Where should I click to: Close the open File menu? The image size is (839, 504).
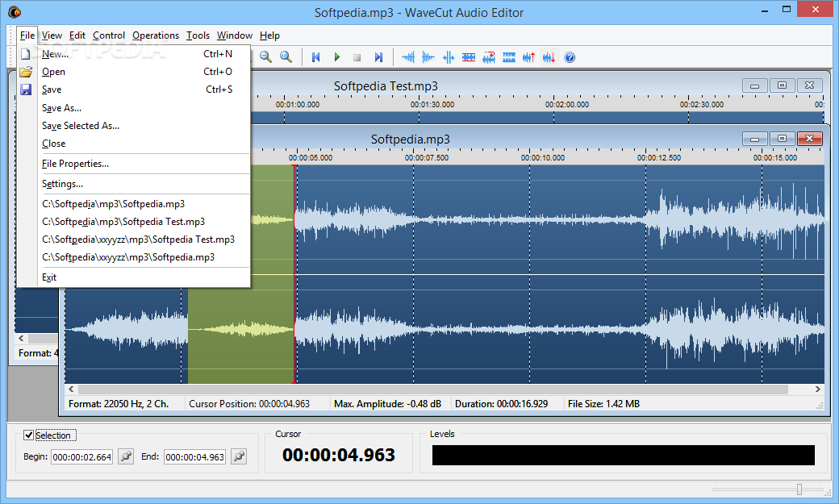pos(27,35)
